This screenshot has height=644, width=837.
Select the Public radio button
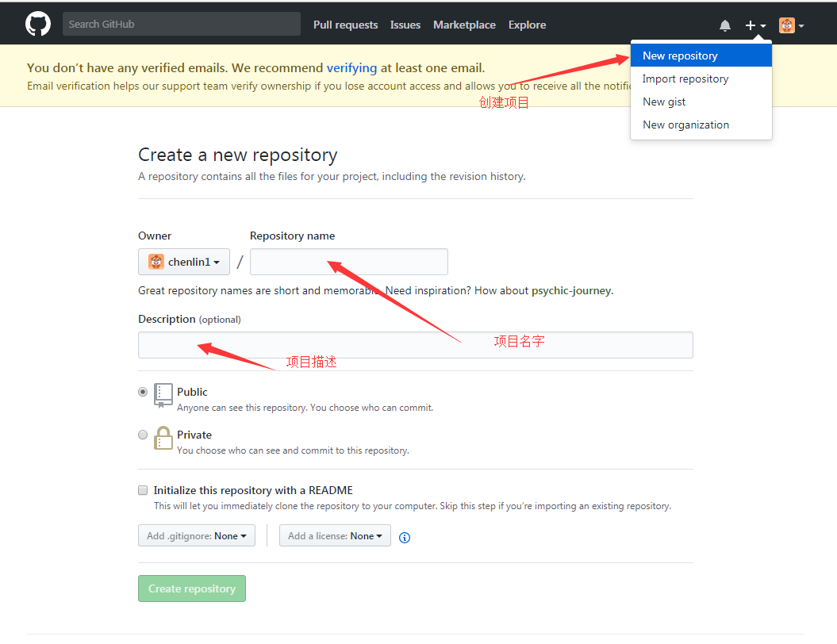[143, 392]
